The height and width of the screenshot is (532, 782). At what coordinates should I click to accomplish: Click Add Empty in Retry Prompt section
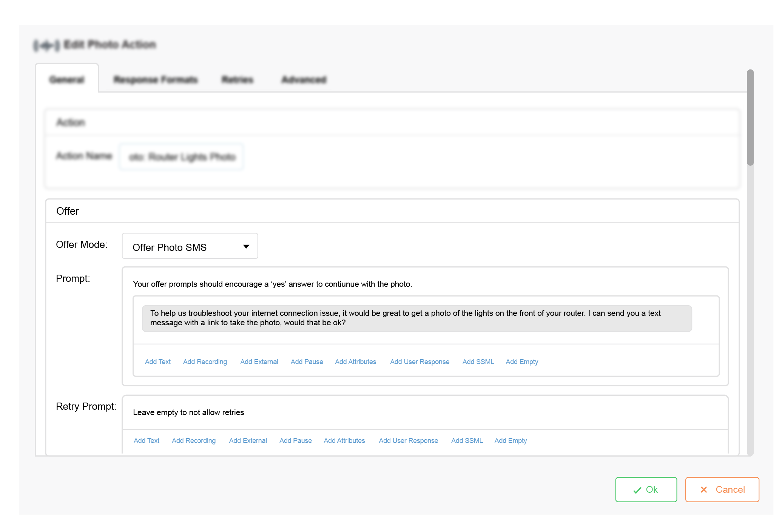[511, 440]
